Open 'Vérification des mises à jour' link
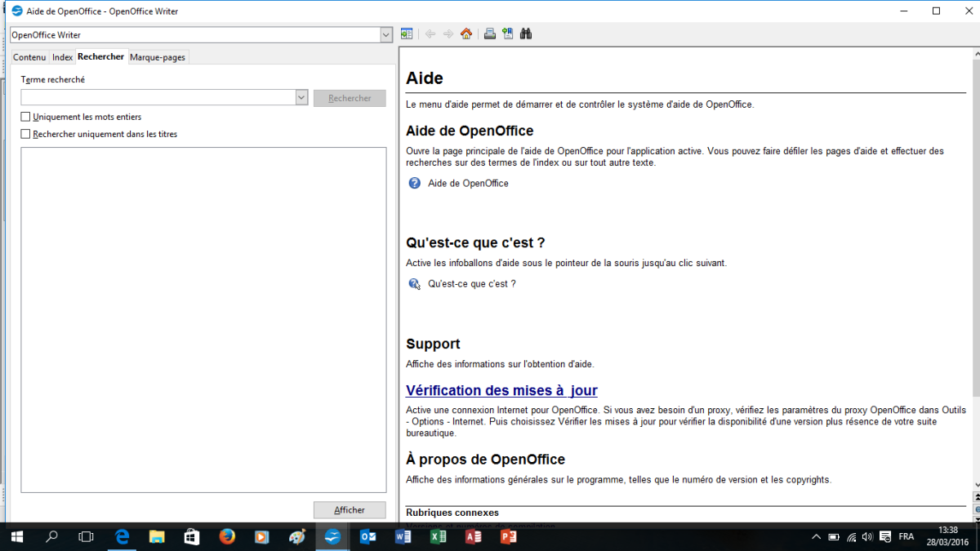Viewport: 980px width, 551px height. 501,390
